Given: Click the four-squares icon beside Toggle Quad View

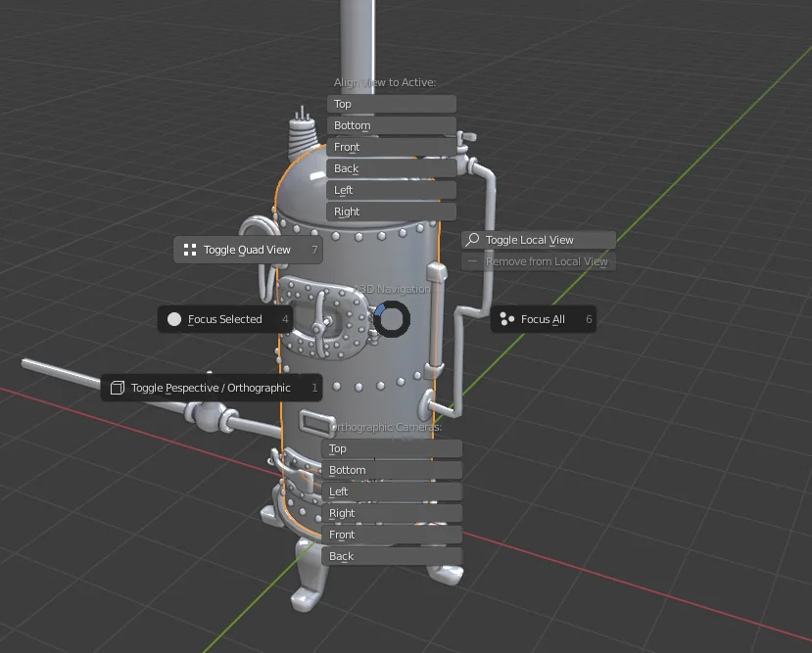Looking at the screenshot, I should click(x=189, y=250).
